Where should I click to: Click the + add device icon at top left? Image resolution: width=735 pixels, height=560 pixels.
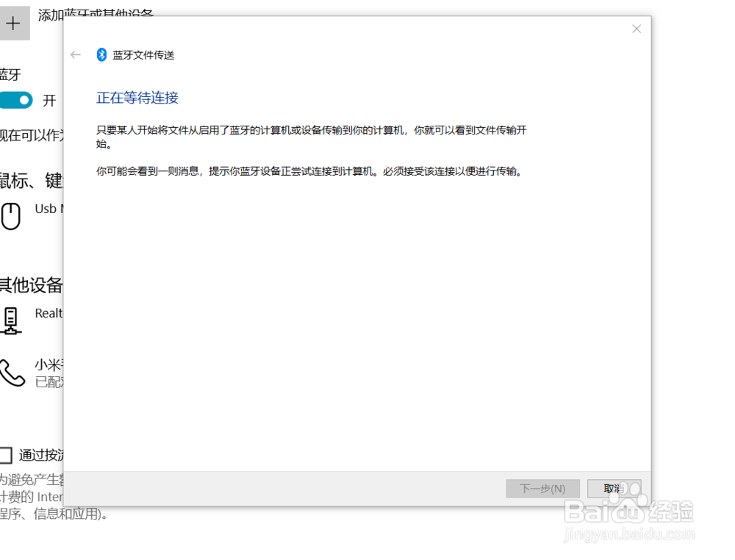tap(14, 23)
